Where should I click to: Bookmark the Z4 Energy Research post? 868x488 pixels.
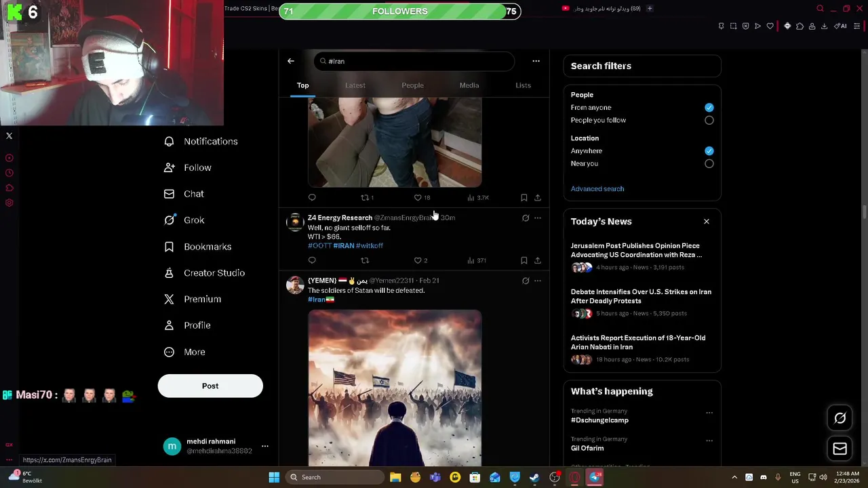point(524,260)
